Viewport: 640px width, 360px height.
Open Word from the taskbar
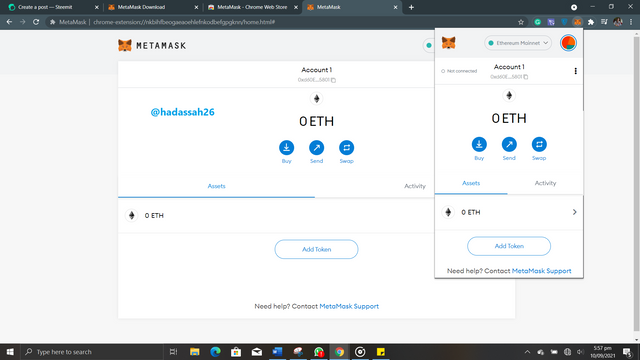(278, 351)
